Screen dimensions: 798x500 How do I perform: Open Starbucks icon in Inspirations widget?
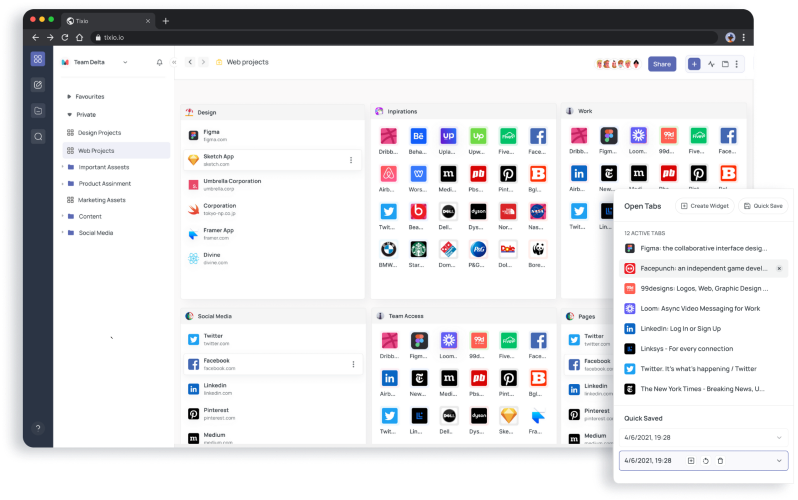coord(418,249)
